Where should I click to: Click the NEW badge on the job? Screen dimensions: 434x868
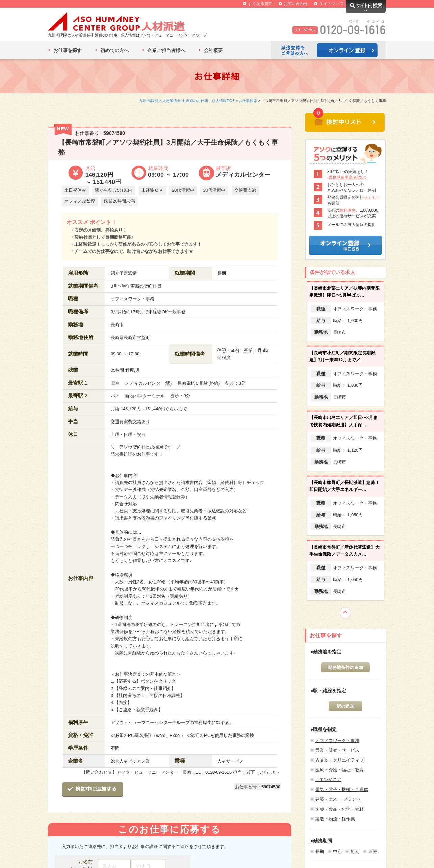[63, 129]
